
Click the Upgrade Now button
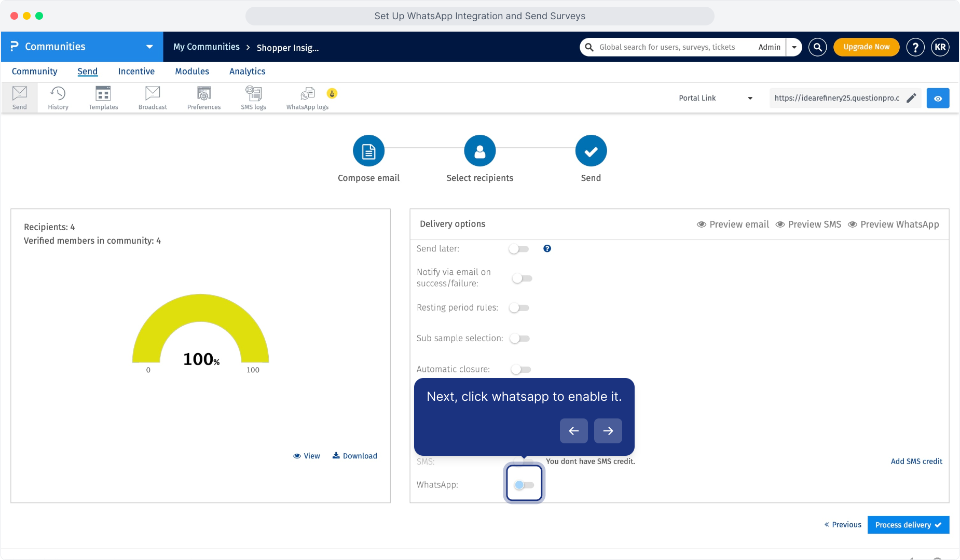pyautogui.click(x=866, y=47)
